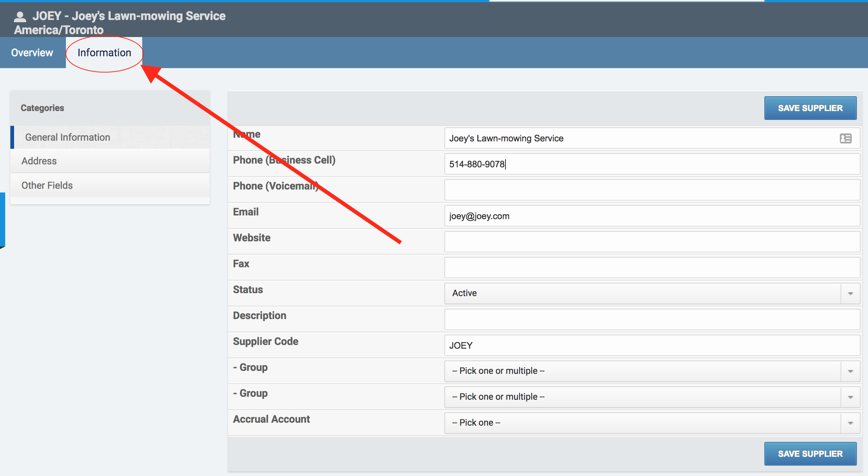Click the Categories panel heading
This screenshot has height=476, width=868.
click(42, 108)
